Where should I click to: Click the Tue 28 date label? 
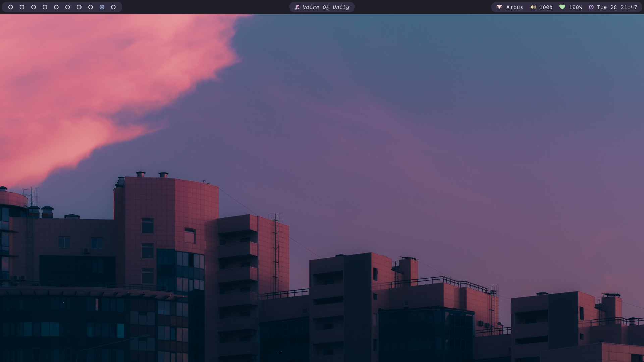608,7
